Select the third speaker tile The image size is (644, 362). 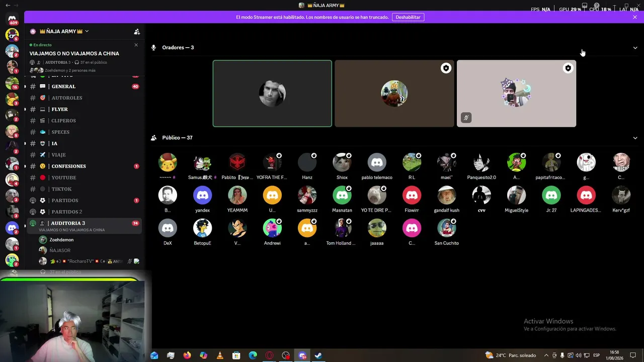(x=516, y=94)
